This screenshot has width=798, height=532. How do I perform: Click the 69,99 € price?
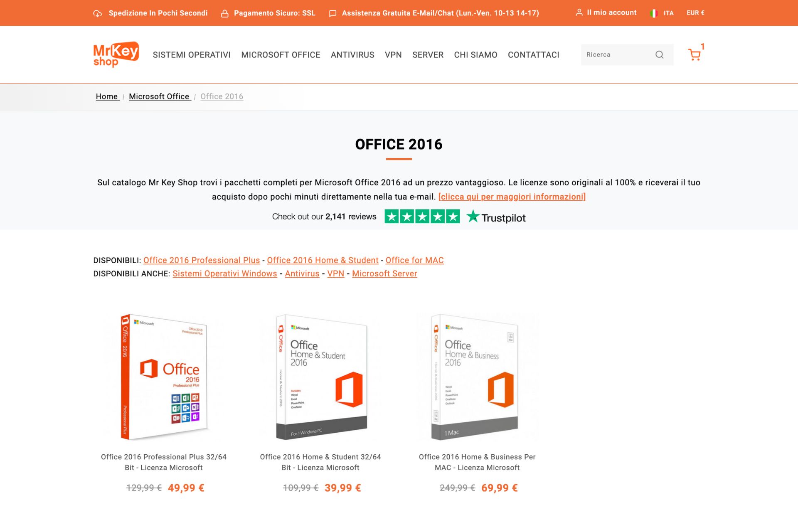[x=499, y=488]
